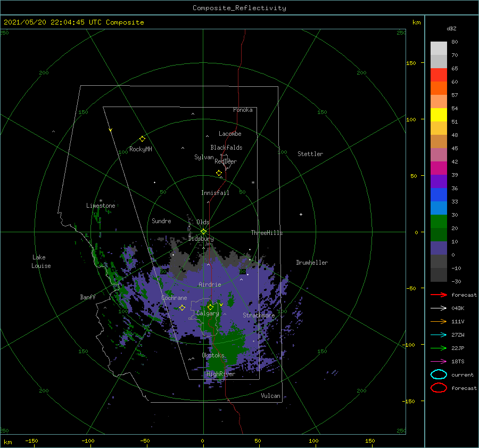Click the RedDeer city label

click(226, 161)
